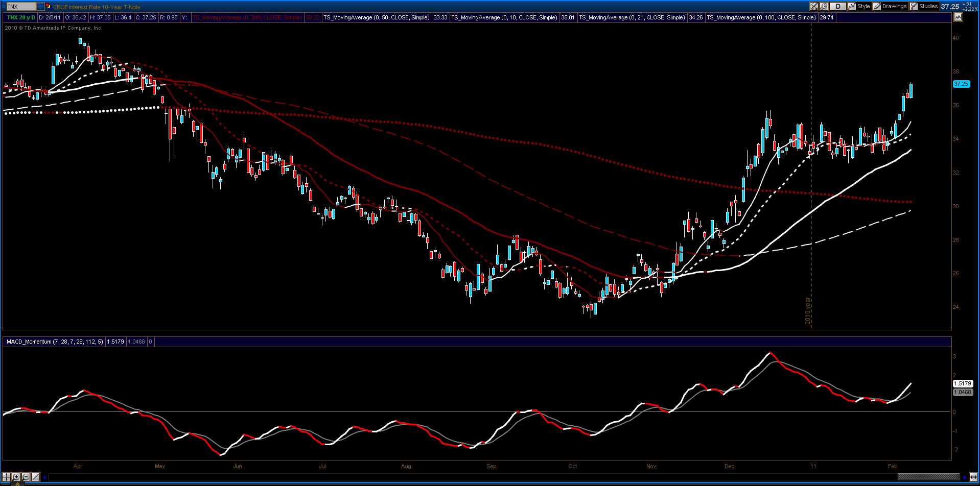Select the trendline drawing tool icon
The height and width of the screenshot is (486, 980).
(x=35, y=477)
